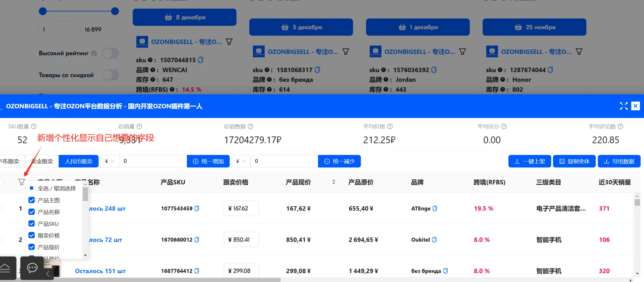Viewport: 644px width, 282px height.
Task: Toggle Высокий рейтинг switch
Action: tap(111, 53)
